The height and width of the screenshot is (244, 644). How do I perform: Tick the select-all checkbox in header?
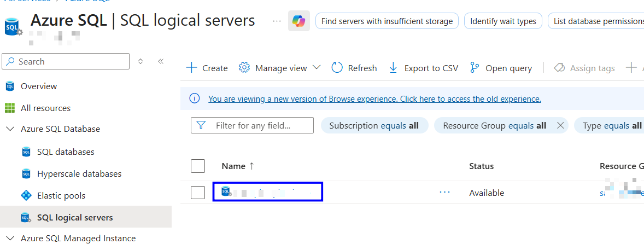198,166
